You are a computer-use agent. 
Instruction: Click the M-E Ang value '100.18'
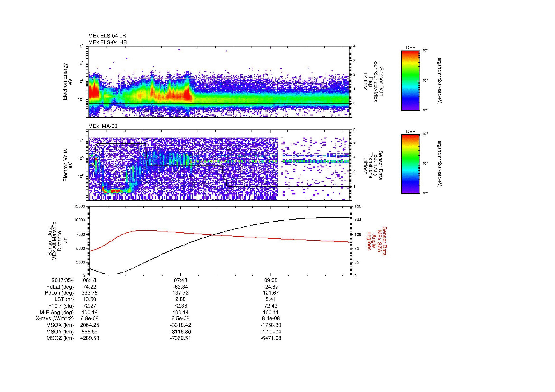(90, 312)
